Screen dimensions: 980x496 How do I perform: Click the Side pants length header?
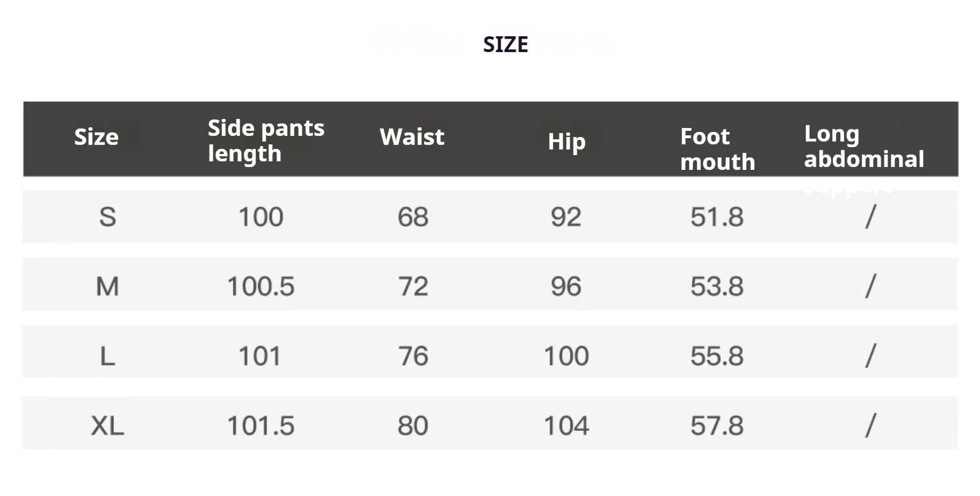coord(266,140)
